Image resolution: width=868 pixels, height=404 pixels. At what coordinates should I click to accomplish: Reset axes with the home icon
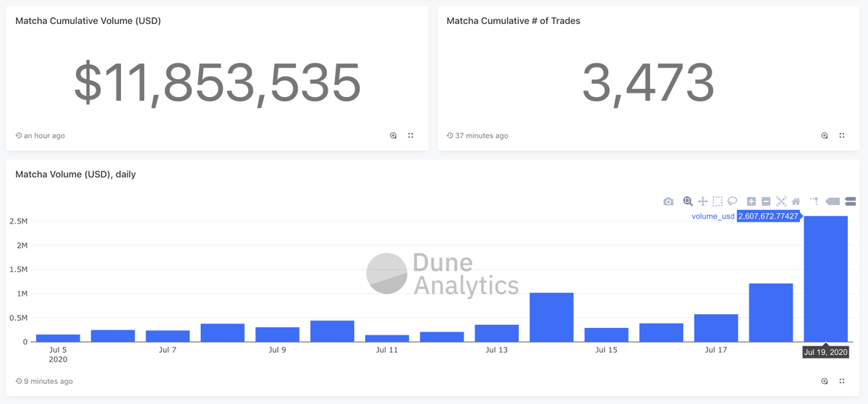point(796,201)
